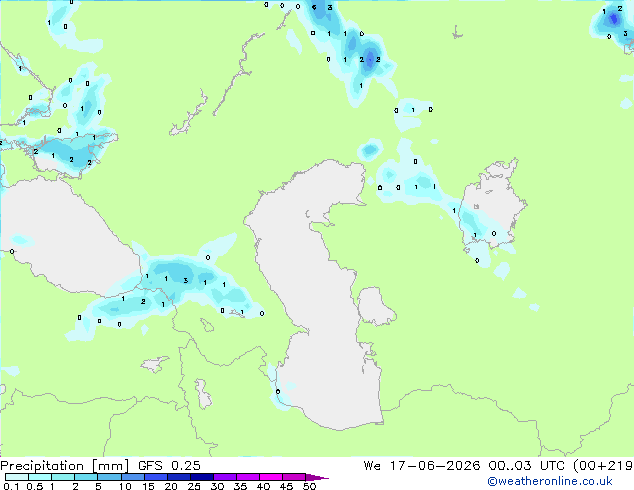
Task: Click the navy legend swatch between 25 and 30
Action: 202,477
